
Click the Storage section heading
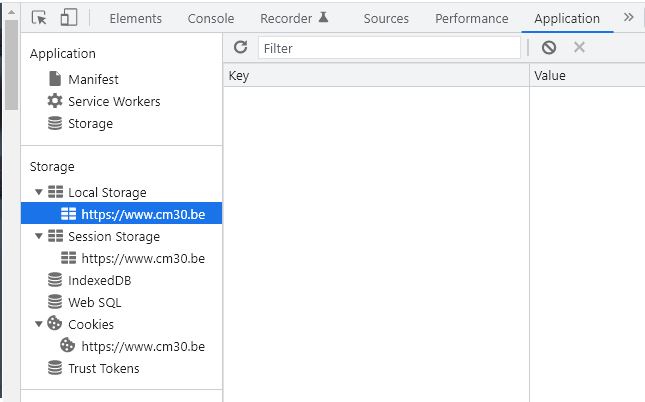pyautogui.click(x=52, y=167)
